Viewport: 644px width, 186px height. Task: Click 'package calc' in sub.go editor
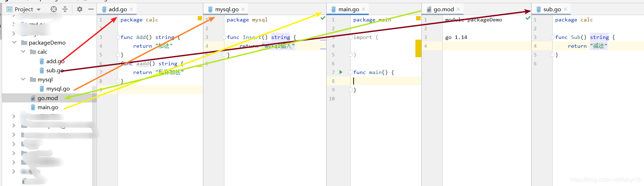point(574,20)
